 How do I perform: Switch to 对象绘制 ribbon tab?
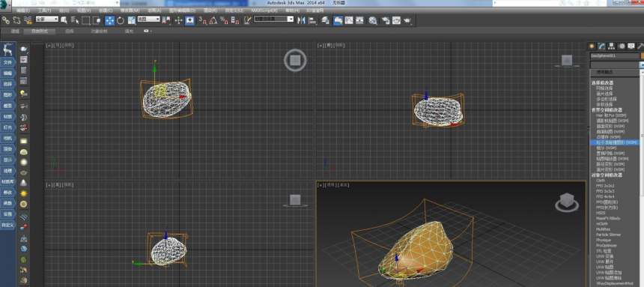coord(99,31)
